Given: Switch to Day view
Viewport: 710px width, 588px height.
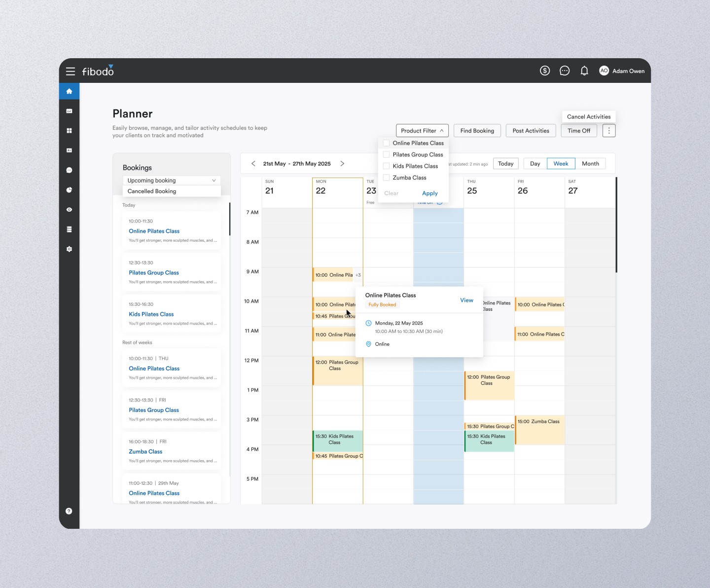Looking at the screenshot, I should pos(535,164).
